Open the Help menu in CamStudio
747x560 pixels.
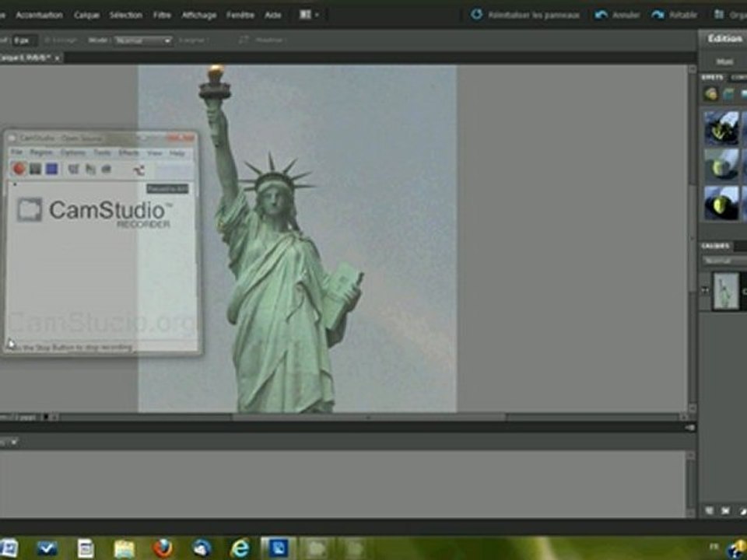[x=177, y=153]
